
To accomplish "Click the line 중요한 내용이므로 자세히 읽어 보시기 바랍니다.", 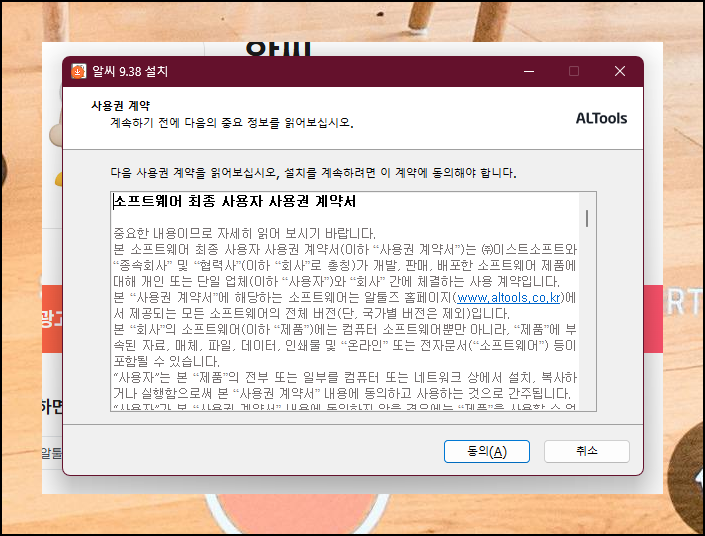I will click(x=244, y=233).
